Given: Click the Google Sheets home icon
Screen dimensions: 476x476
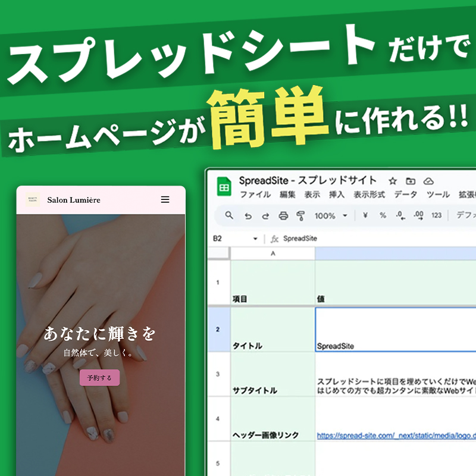Looking at the screenshot, I should click(x=224, y=187).
